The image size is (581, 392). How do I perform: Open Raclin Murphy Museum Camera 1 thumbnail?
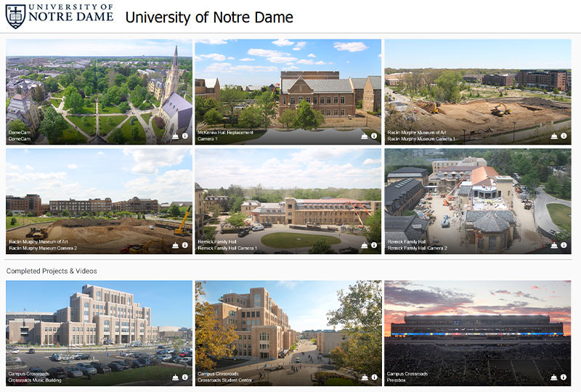coord(478,91)
